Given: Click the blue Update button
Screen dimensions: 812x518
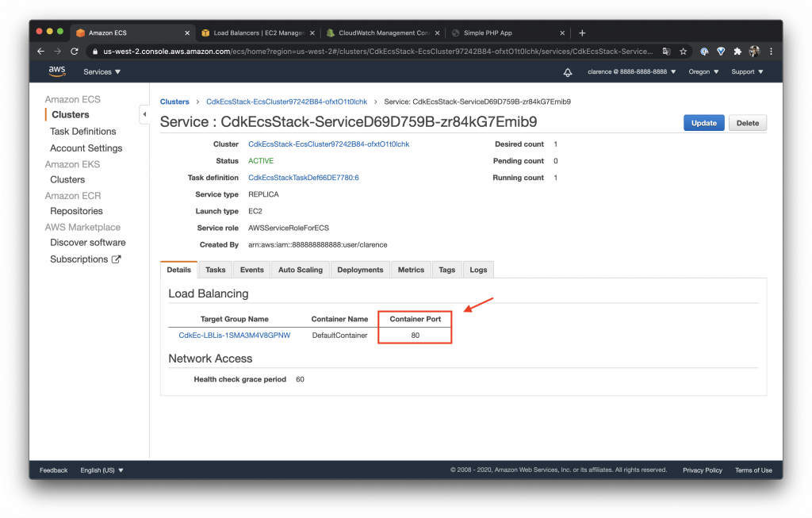Looking at the screenshot, I should coord(704,123).
